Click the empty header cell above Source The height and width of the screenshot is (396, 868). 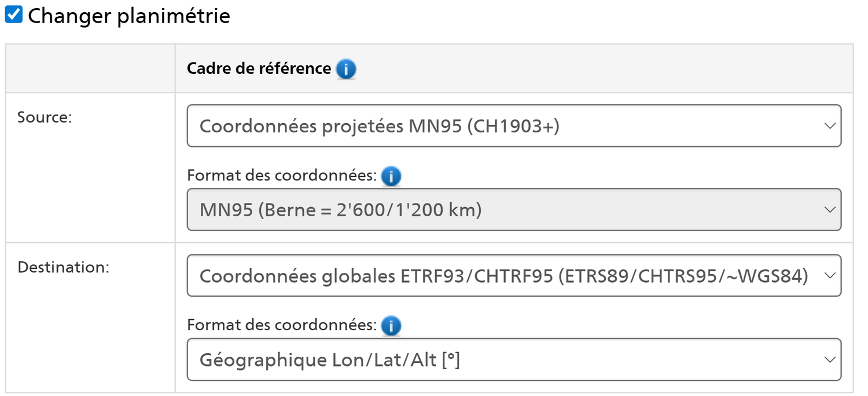90,68
